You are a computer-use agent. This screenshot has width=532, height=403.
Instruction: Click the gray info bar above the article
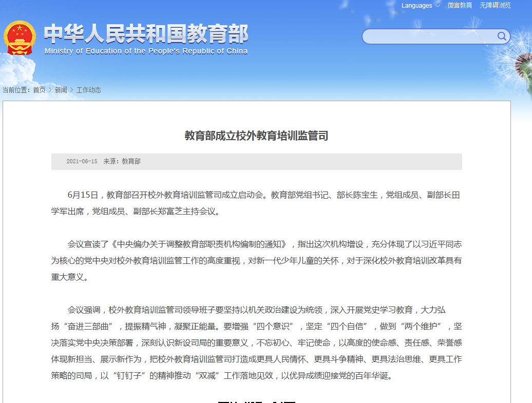(257, 161)
